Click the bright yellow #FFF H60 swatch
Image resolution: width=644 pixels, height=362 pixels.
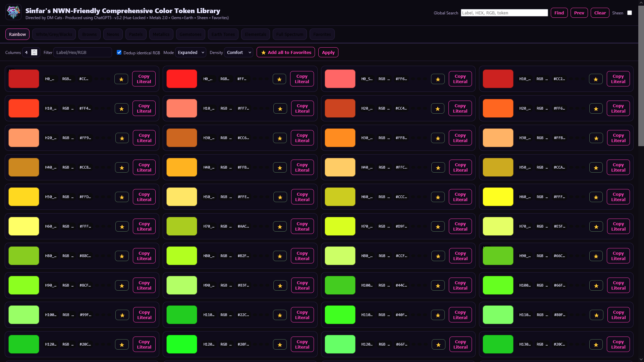[498, 197]
